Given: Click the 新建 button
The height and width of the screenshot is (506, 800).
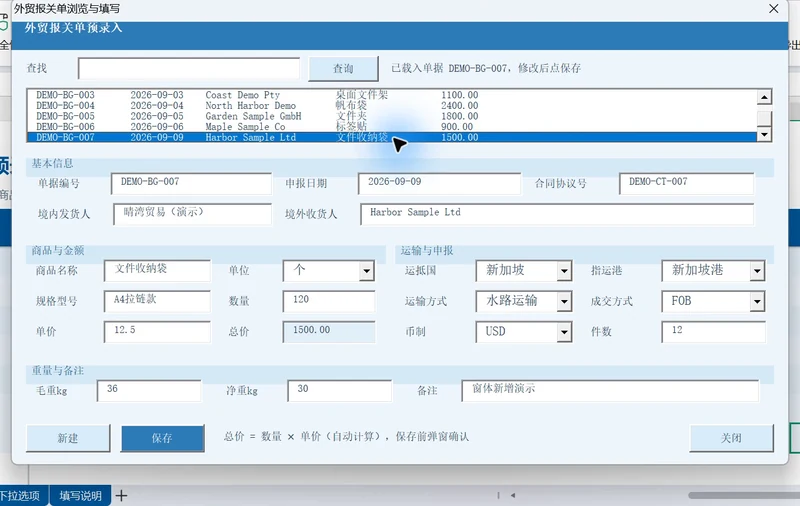Looking at the screenshot, I should click(68, 438).
